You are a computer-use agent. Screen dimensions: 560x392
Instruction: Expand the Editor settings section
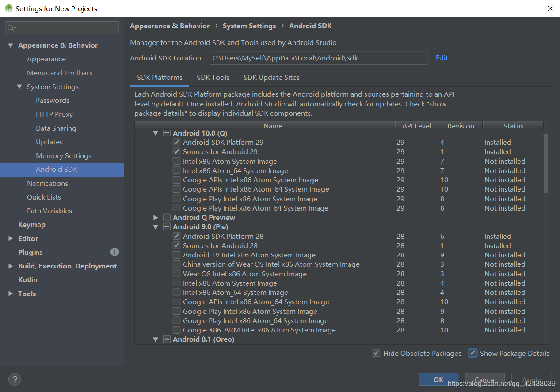coord(11,238)
